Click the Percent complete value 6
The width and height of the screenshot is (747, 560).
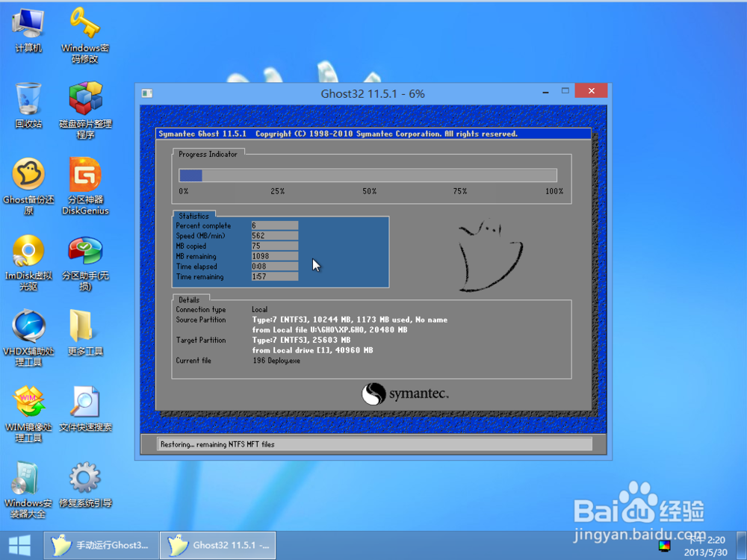[275, 225]
